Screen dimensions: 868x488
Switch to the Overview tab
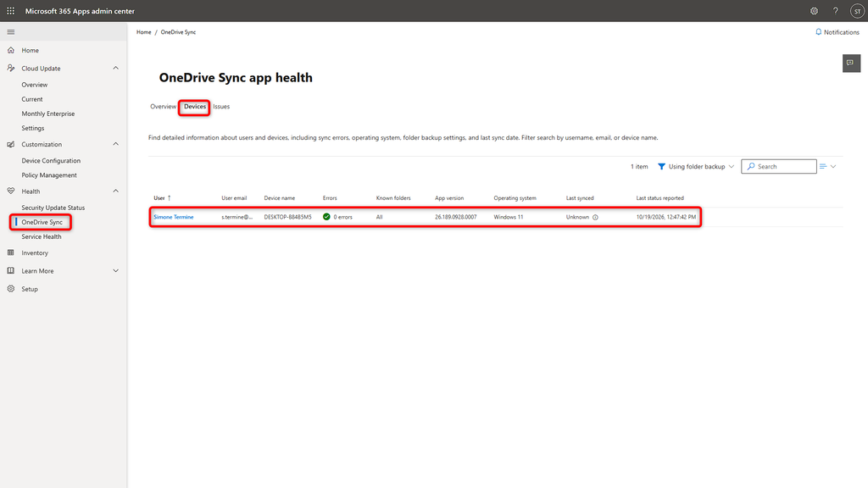click(163, 106)
